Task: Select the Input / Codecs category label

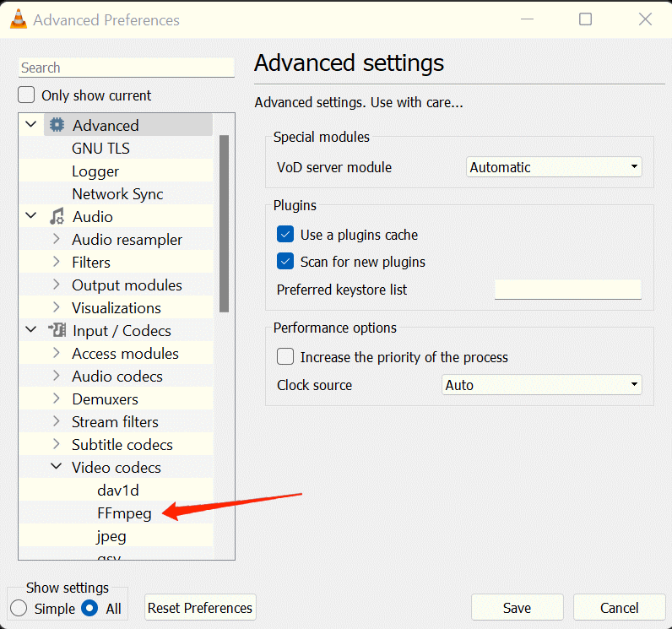Action: click(122, 331)
